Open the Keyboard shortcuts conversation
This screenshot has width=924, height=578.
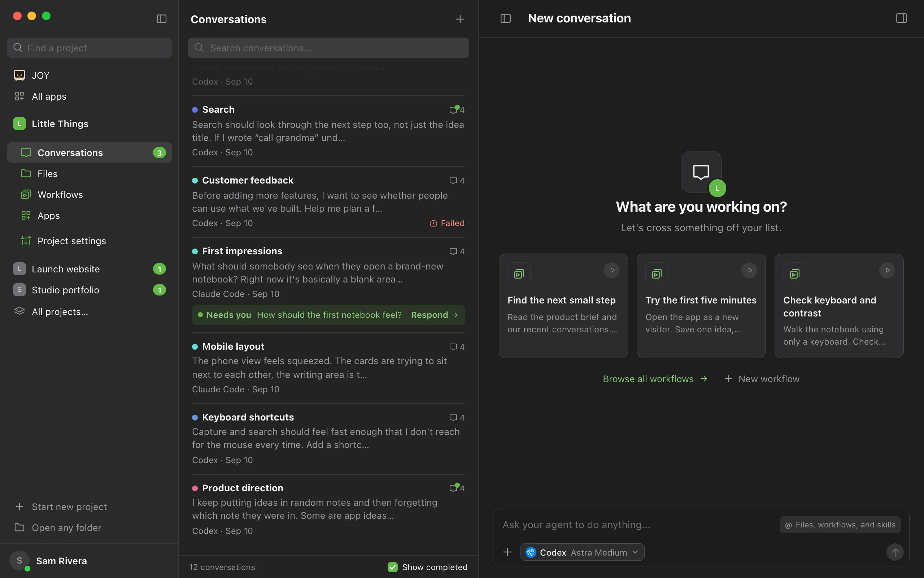tap(328, 439)
